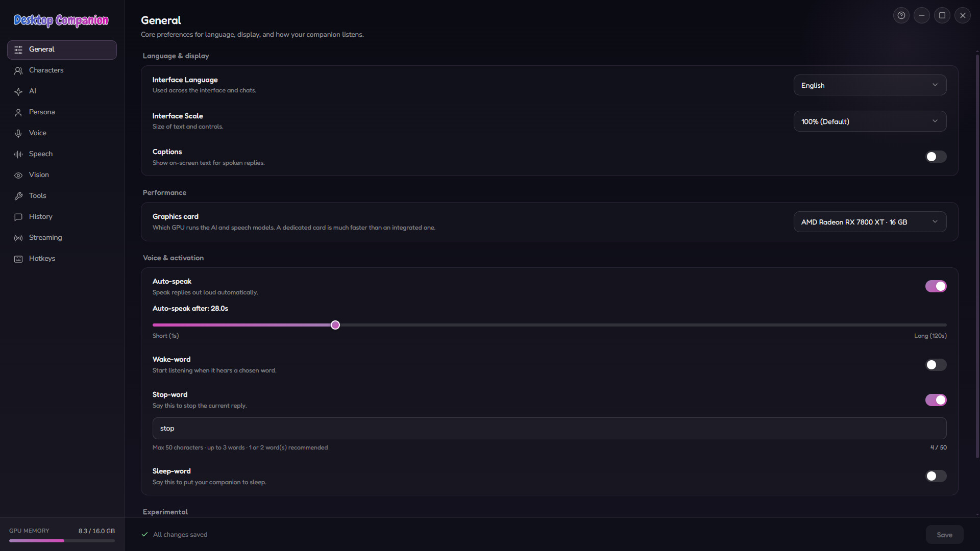Click the Hotkeys keyboard icon

tap(18, 259)
